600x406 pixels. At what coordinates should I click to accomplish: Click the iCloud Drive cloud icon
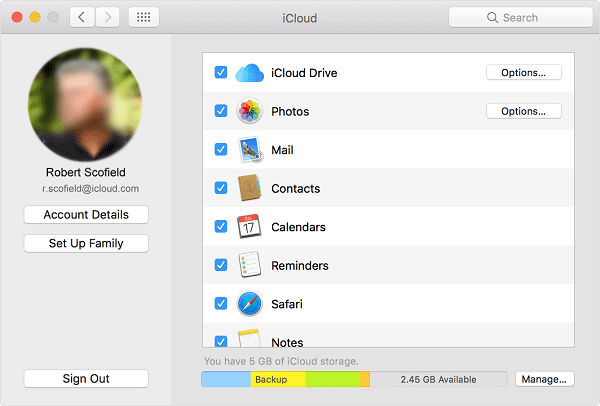pos(249,73)
